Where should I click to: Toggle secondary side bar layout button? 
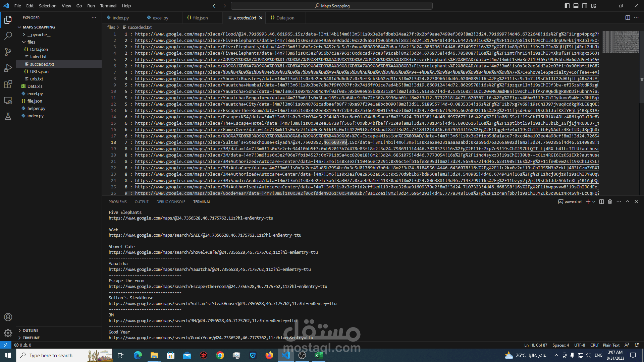click(585, 6)
